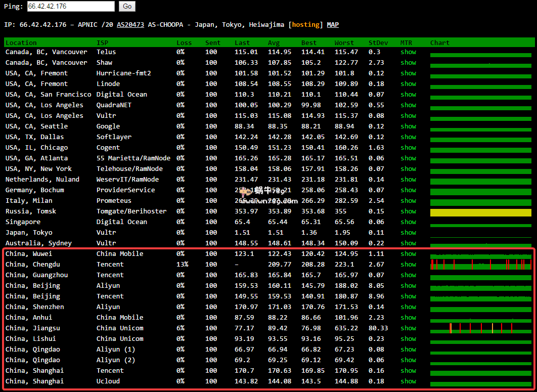Expand MTR for Chengdu Tencent row
Screen dimensions: 537x392
[408, 265]
